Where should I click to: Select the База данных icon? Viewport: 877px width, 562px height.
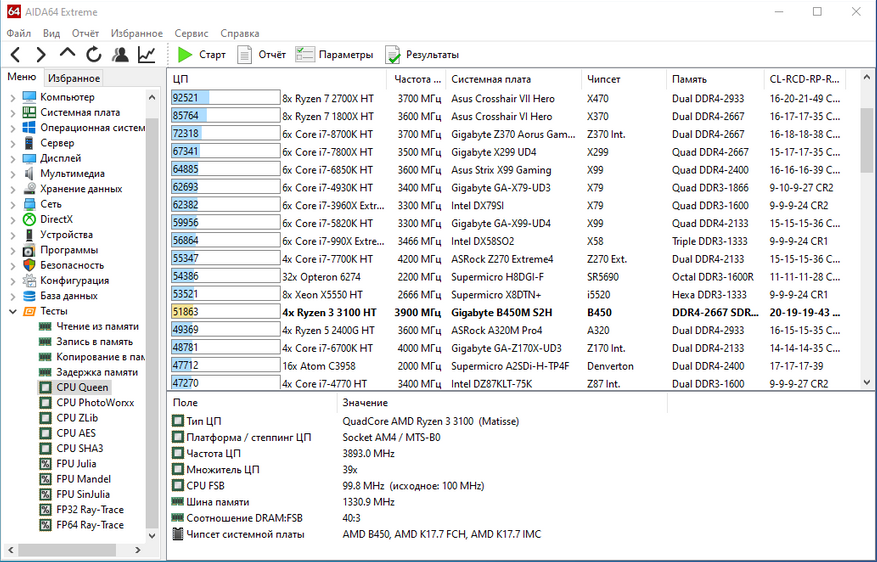click(29, 296)
